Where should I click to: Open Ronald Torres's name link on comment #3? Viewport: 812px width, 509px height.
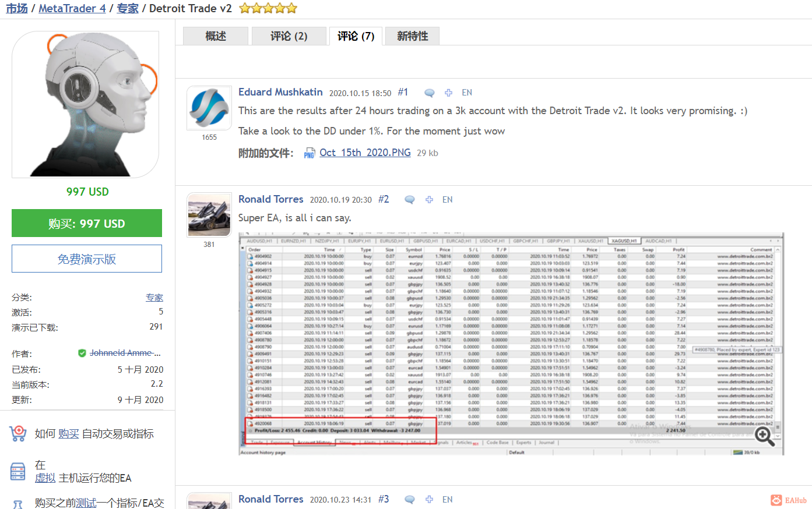pyautogui.click(x=271, y=499)
